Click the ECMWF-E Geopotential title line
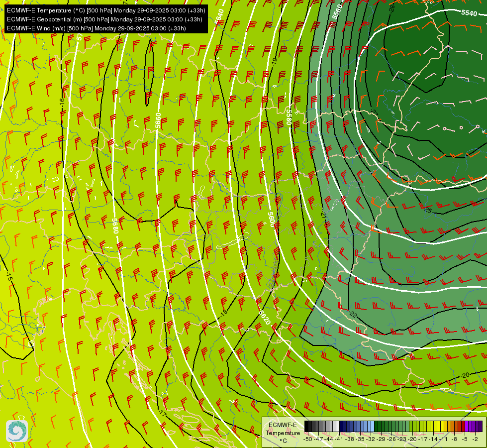Image resolution: width=487 pixels, height=448 pixels. 104,19
